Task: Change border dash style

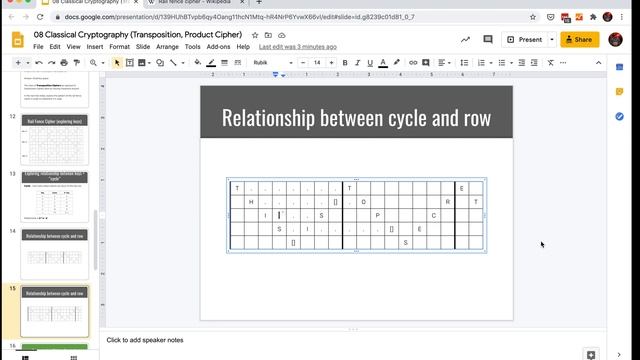Action: pos(238,63)
